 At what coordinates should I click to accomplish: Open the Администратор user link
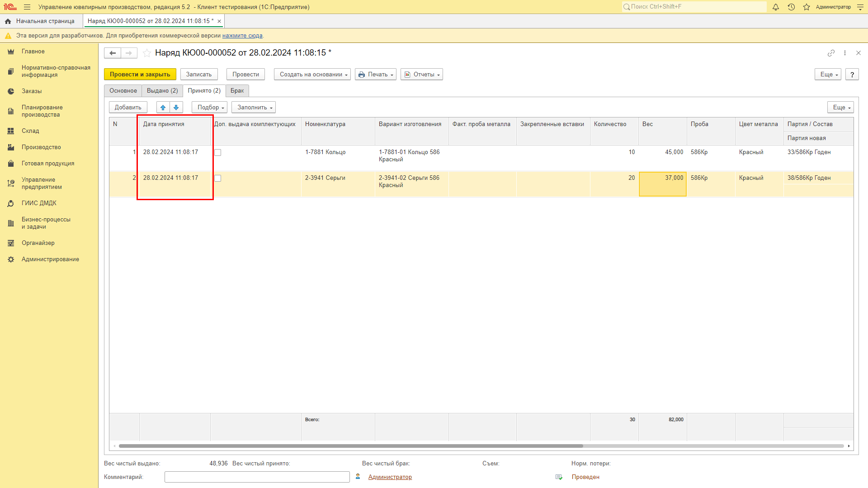point(390,477)
